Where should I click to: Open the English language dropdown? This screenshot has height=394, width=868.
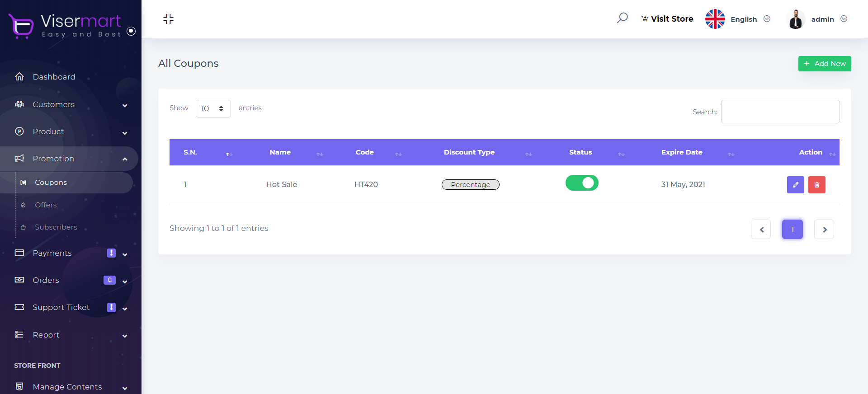tap(744, 19)
